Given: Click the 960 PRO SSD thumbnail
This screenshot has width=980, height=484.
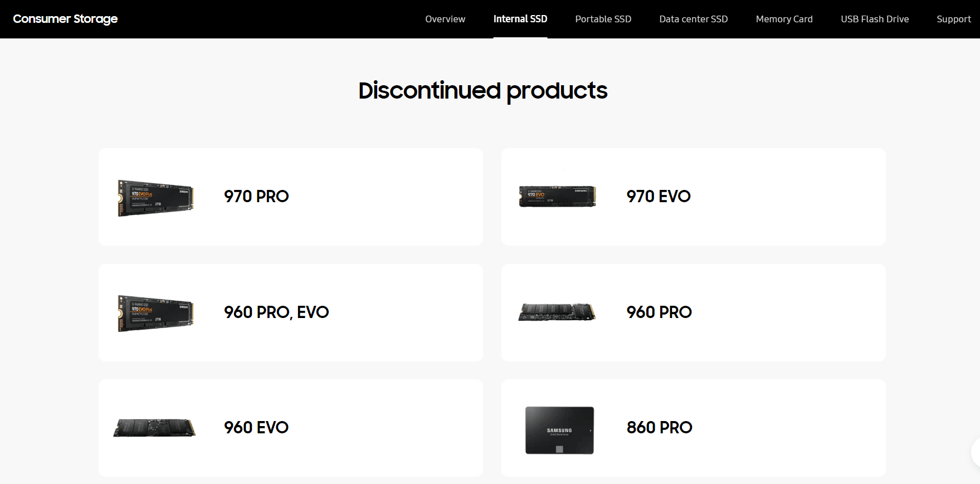Looking at the screenshot, I should pyautogui.click(x=557, y=312).
